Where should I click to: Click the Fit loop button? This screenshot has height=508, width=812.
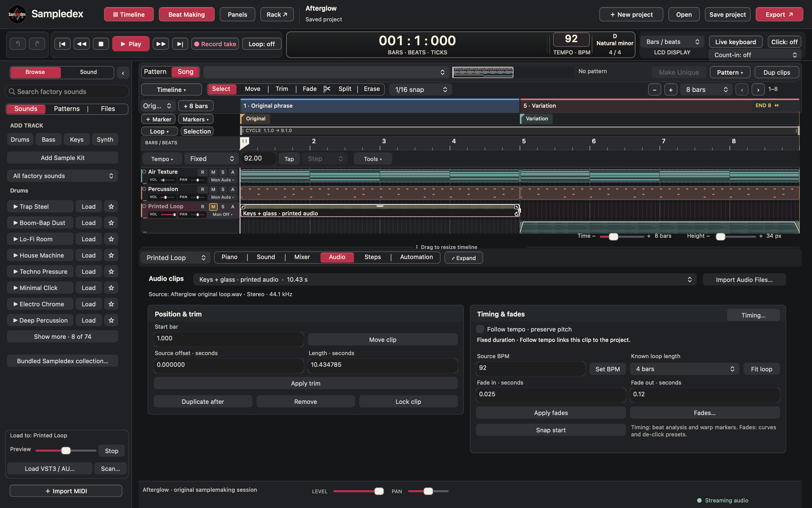[x=761, y=369]
